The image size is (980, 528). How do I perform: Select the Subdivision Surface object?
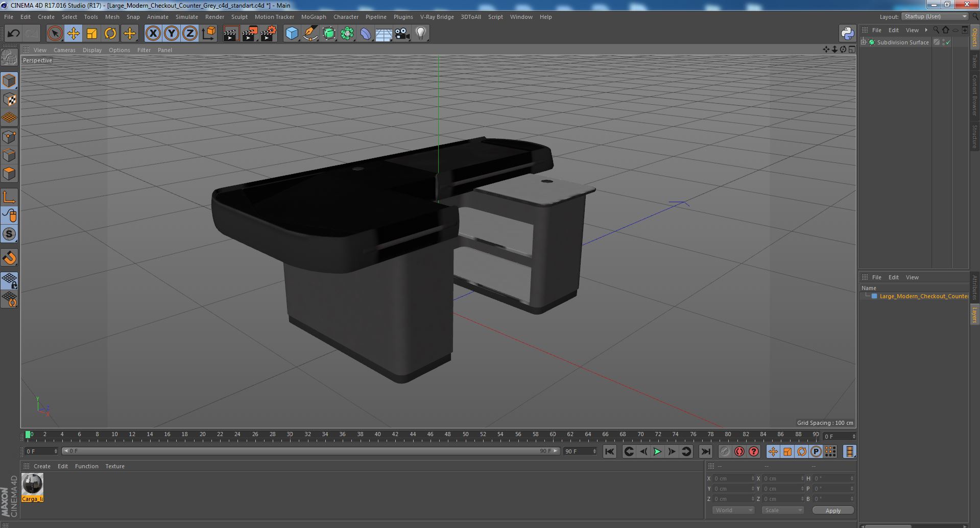(902, 42)
